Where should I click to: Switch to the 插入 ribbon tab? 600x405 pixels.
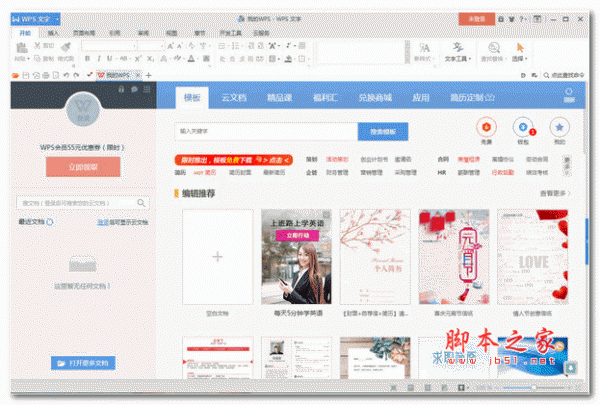point(53,33)
